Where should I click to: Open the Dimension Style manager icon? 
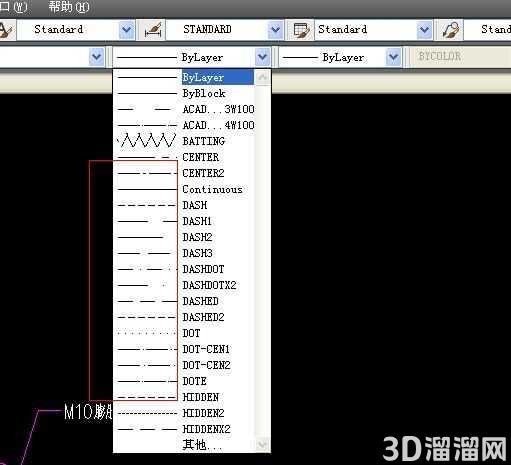pyautogui.click(x=152, y=30)
